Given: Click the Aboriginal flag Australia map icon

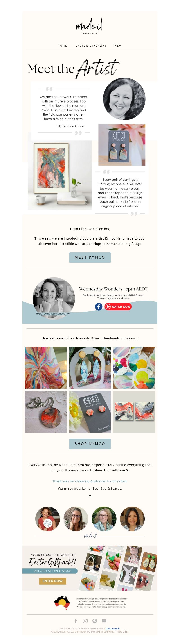Looking at the screenshot, I should (62, 603).
